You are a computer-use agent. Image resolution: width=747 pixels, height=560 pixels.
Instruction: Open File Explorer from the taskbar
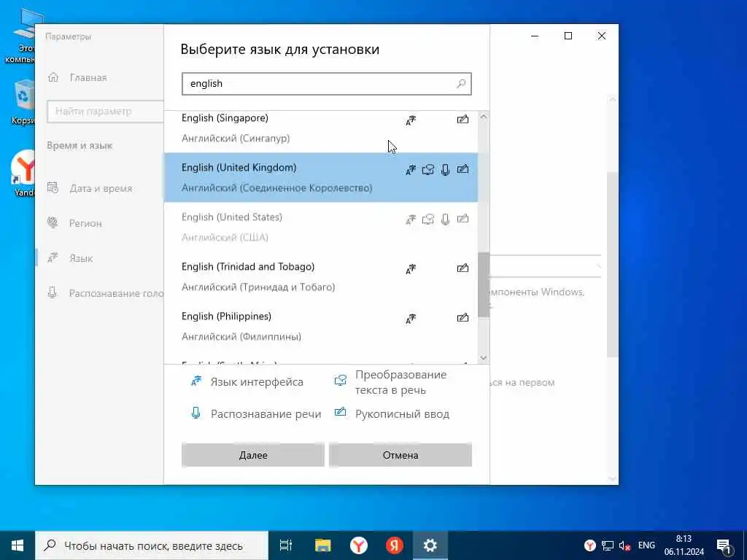pos(323,545)
